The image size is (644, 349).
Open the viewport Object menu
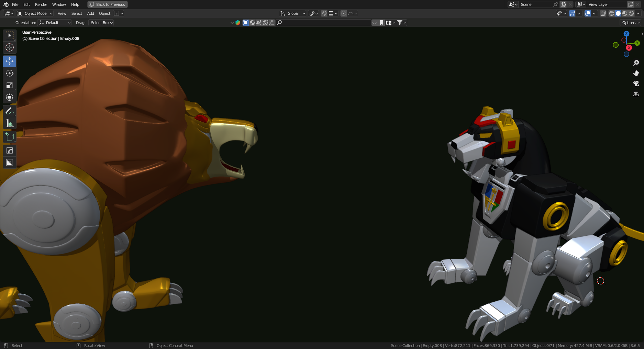pos(104,13)
